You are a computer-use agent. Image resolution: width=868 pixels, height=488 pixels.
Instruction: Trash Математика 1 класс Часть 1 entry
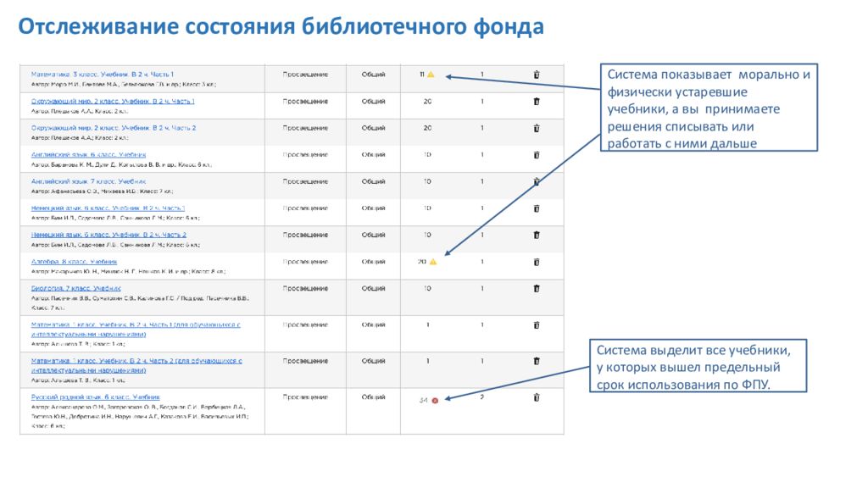tap(537, 324)
